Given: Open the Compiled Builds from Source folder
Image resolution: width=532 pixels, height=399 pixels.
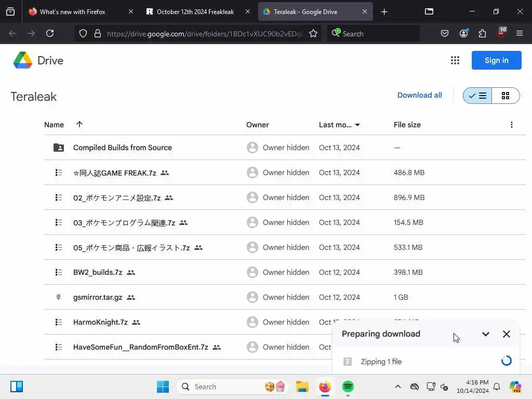Looking at the screenshot, I should 123,148.
